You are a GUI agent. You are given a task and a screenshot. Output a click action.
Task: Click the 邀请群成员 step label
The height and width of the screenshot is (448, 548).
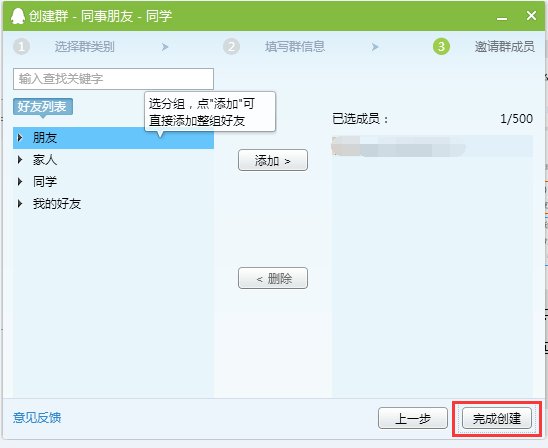point(505,46)
